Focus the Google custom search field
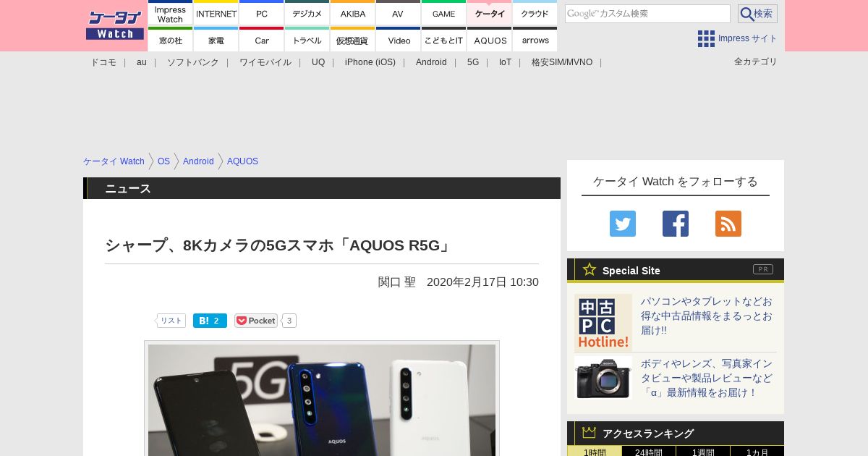The image size is (868, 456). click(647, 14)
